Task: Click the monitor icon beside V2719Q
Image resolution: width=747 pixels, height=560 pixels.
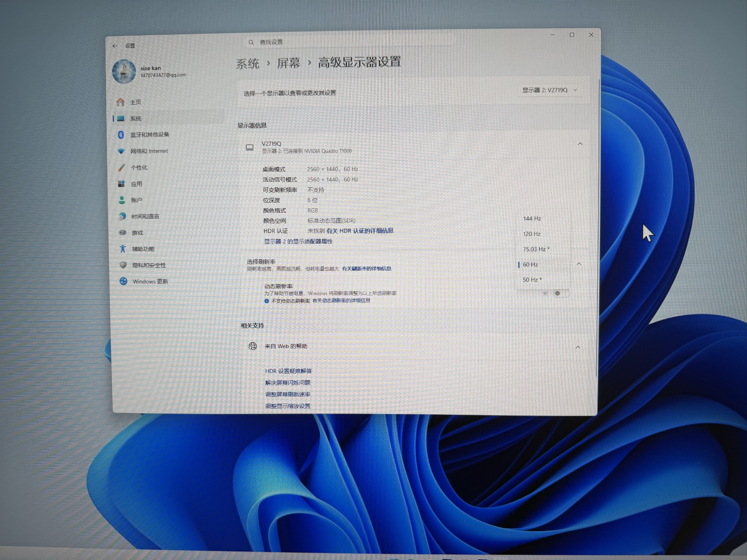Action: 250,148
